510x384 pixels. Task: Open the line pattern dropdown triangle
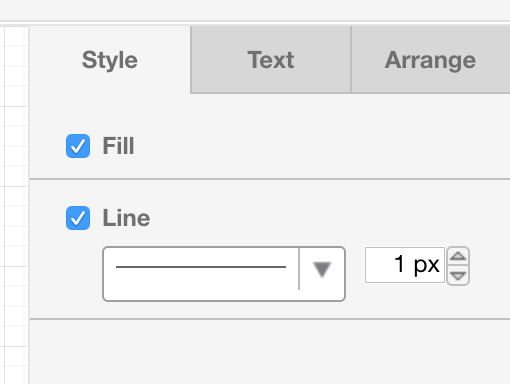[322, 269]
